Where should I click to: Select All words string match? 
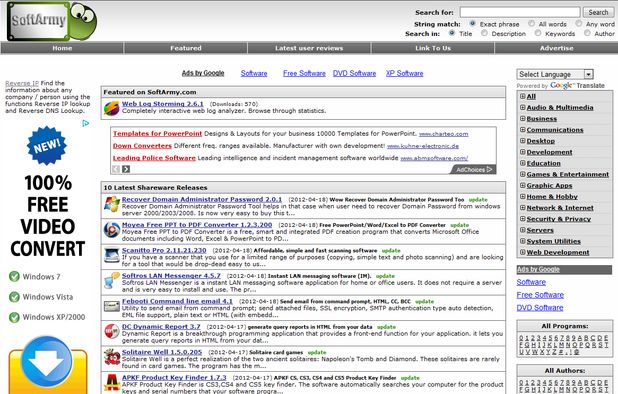(531, 24)
